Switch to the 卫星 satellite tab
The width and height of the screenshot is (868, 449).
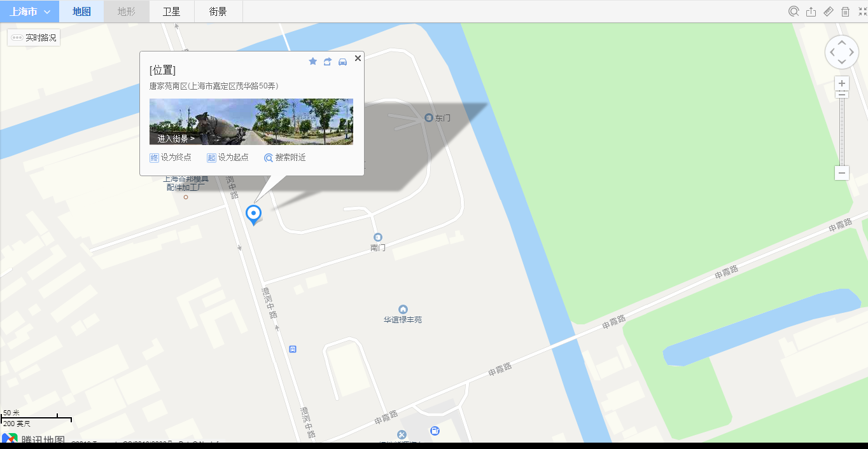pyautogui.click(x=171, y=11)
